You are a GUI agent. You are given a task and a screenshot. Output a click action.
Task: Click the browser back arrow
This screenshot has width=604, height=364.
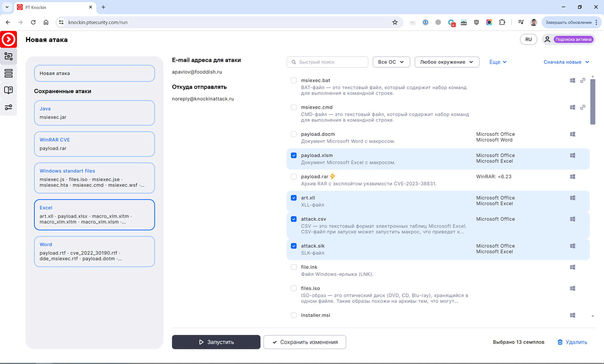pos(8,22)
